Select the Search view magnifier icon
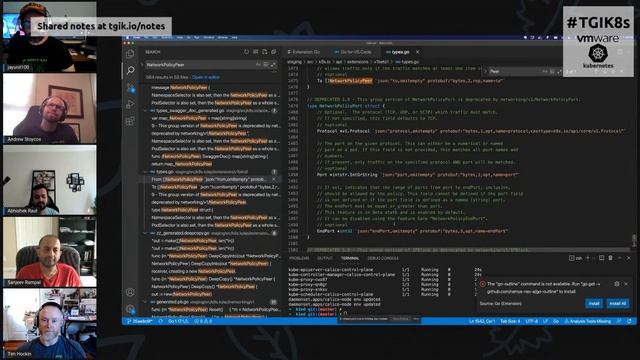 tap(130, 71)
